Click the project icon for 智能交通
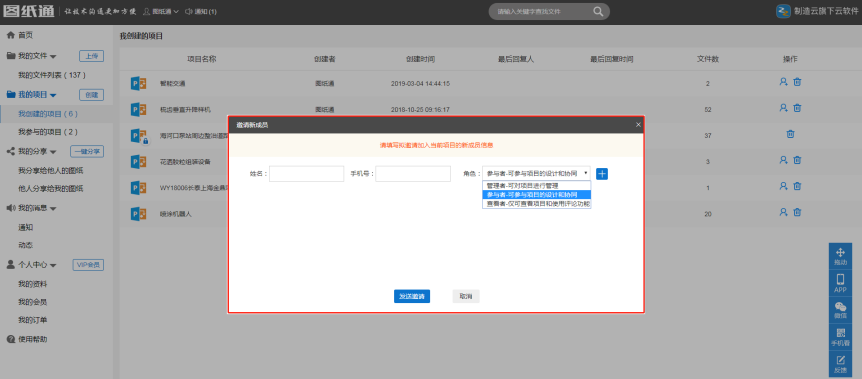 click(x=139, y=84)
